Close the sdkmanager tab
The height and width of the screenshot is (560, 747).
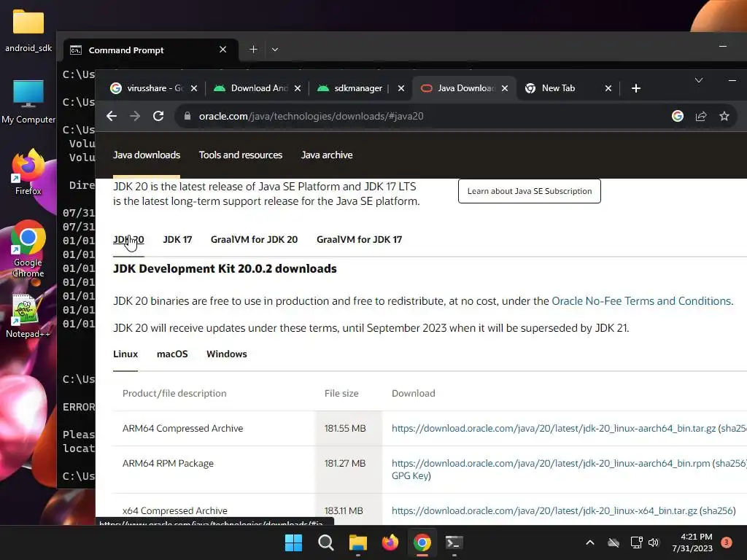point(401,88)
